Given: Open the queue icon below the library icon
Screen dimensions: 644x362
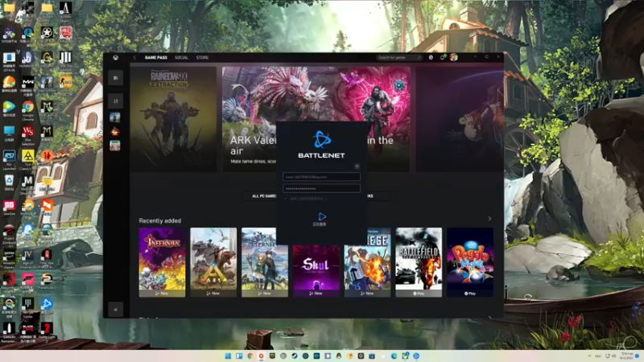Looking at the screenshot, I should tap(115, 101).
